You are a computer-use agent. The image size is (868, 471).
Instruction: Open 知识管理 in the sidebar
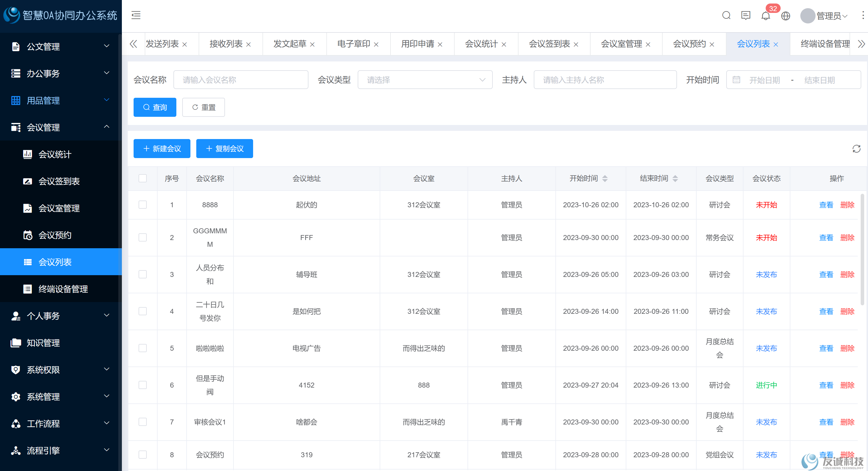click(61, 343)
